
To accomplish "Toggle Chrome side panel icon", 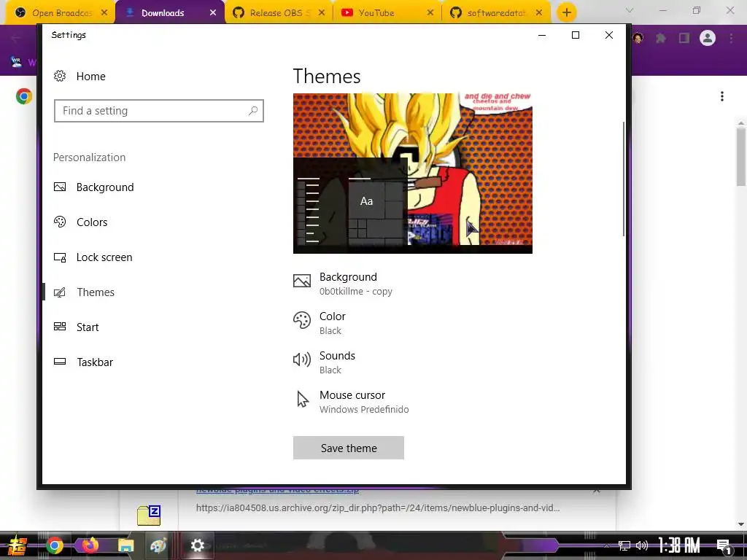I will (684, 38).
